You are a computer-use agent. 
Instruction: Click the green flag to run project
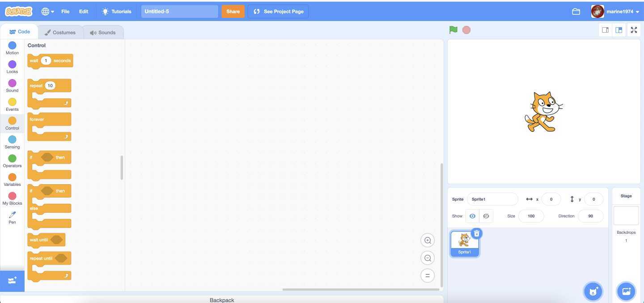click(453, 29)
